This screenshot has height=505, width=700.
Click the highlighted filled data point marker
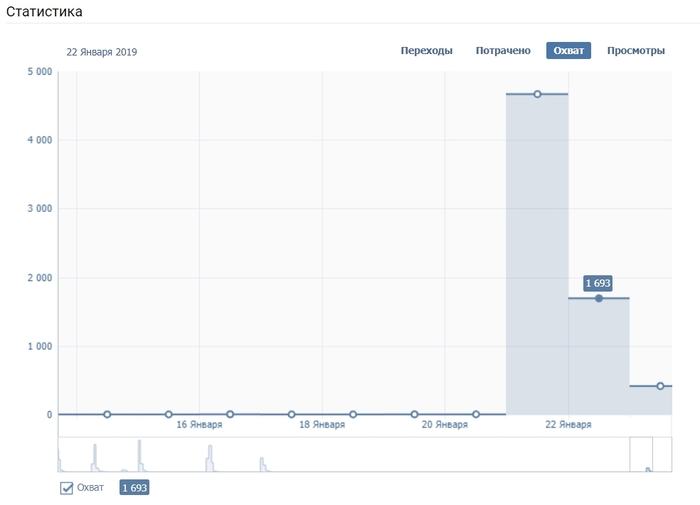click(599, 298)
